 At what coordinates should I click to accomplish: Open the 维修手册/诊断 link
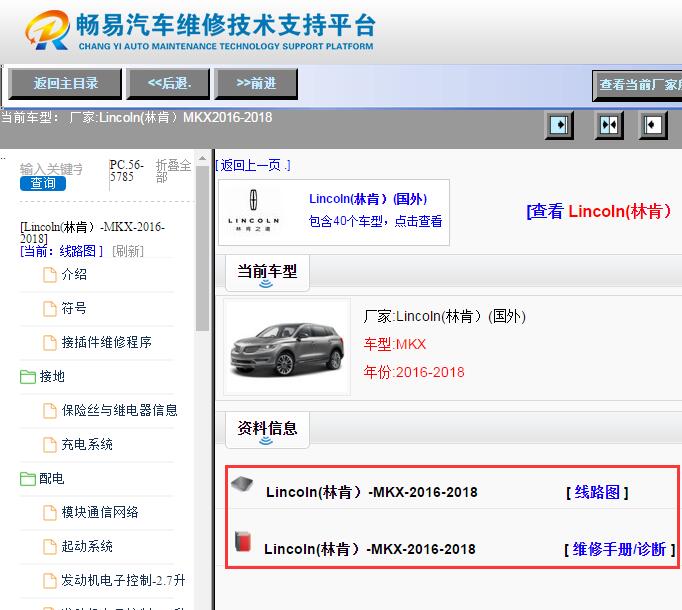point(619,550)
